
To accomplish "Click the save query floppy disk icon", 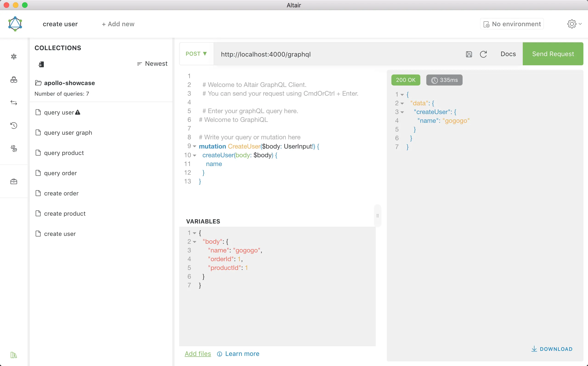I will (469, 54).
